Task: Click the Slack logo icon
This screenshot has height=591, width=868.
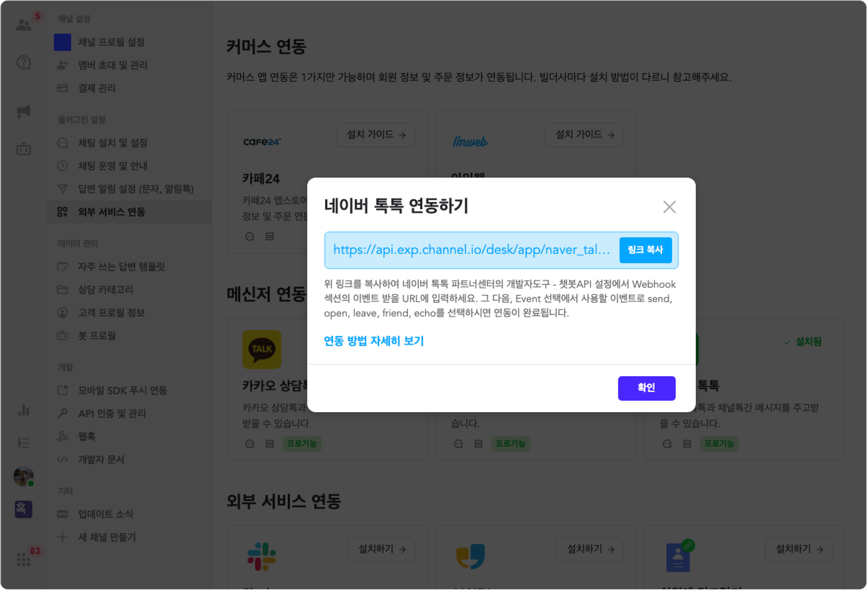Action: (261, 556)
